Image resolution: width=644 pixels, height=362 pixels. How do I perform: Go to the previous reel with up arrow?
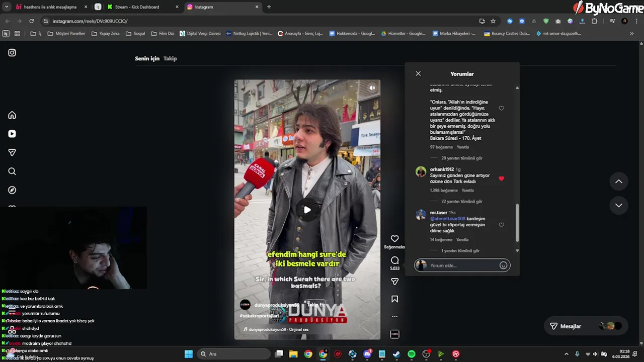pyautogui.click(x=619, y=182)
